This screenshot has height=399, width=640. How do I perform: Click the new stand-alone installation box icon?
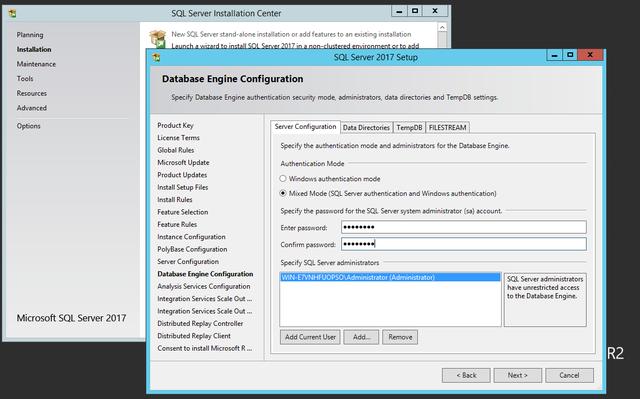click(x=158, y=39)
